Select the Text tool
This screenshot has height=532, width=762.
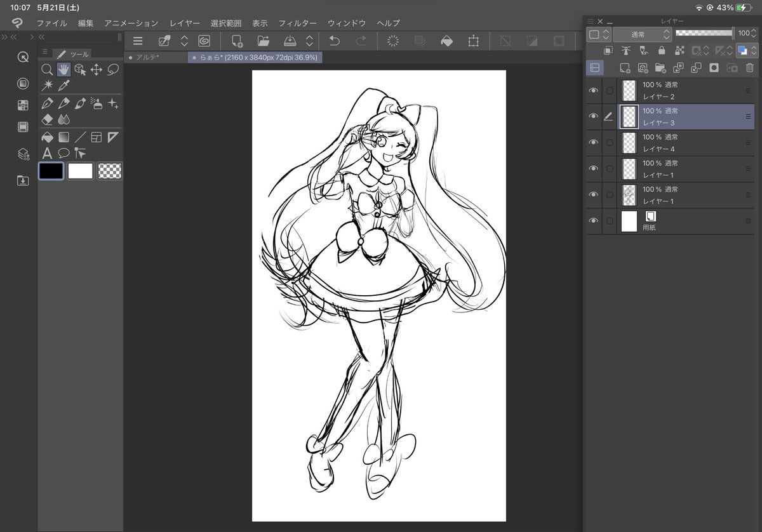47,153
